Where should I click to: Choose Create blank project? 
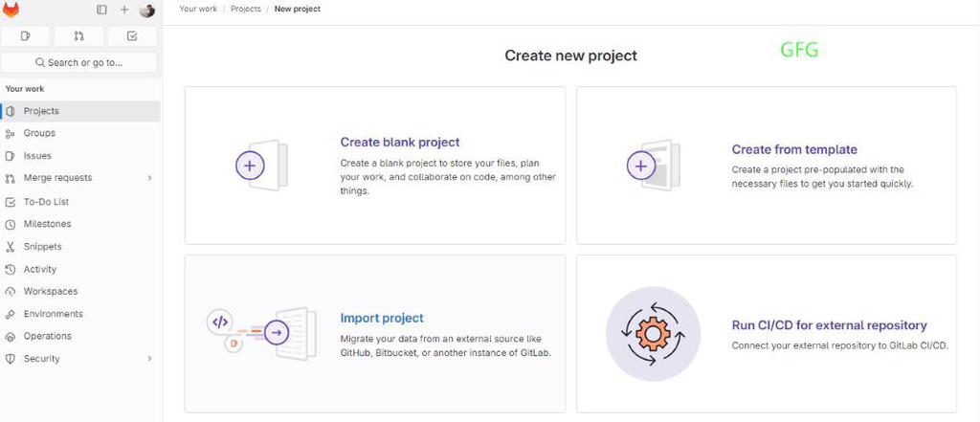pyautogui.click(x=400, y=143)
